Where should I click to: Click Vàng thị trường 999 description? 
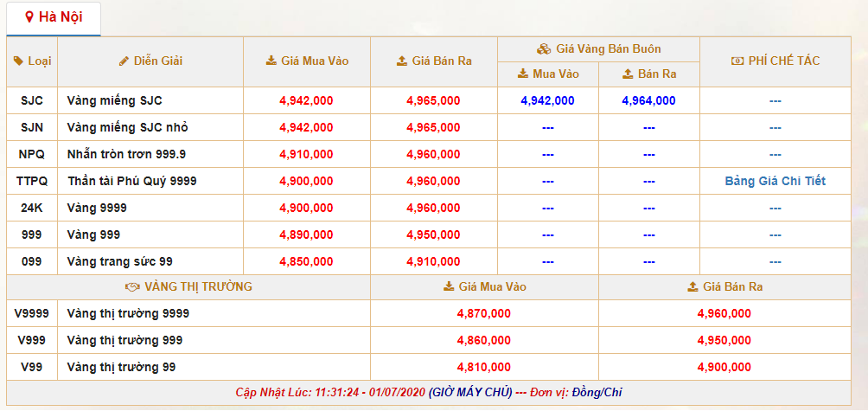tap(124, 340)
